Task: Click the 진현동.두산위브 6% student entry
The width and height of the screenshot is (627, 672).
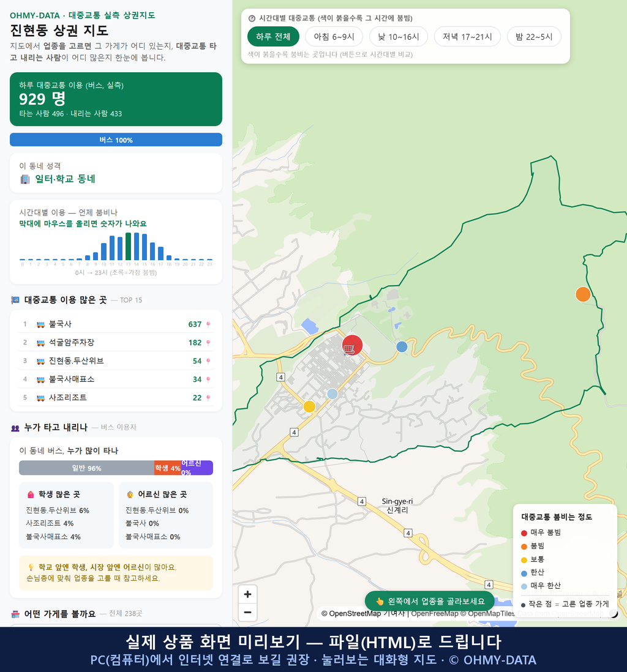Action: click(x=58, y=510)
